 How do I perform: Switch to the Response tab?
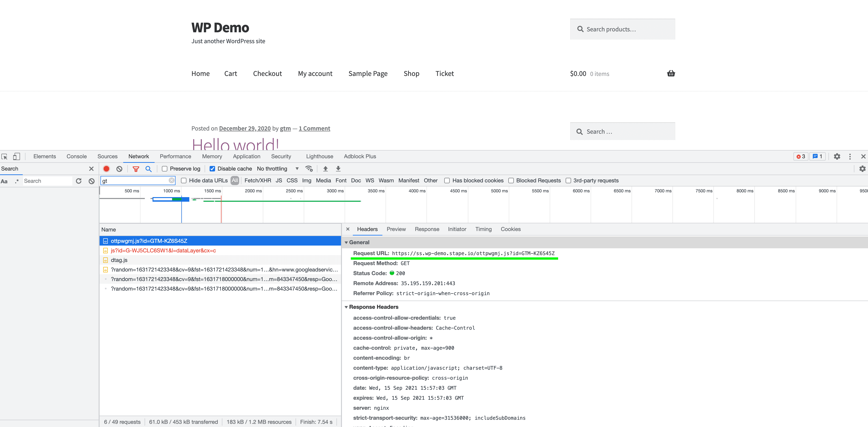tap(426, 229)
